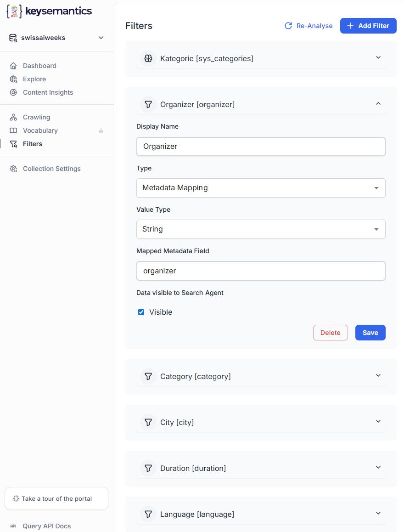This screenshot has width=404, height=532.
Task: Click the Organizer filter funnel icon
Action: 148,104
